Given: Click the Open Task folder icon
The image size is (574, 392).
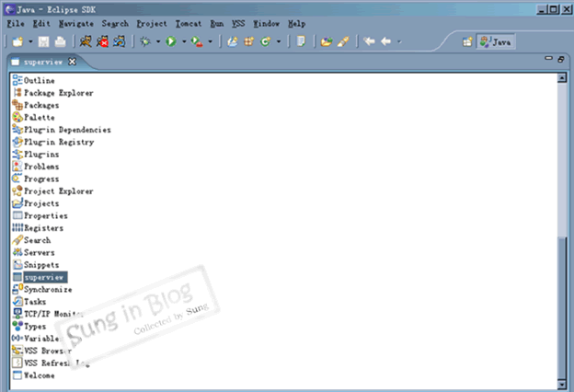Looking at the screenshot, I should [327, 41].
